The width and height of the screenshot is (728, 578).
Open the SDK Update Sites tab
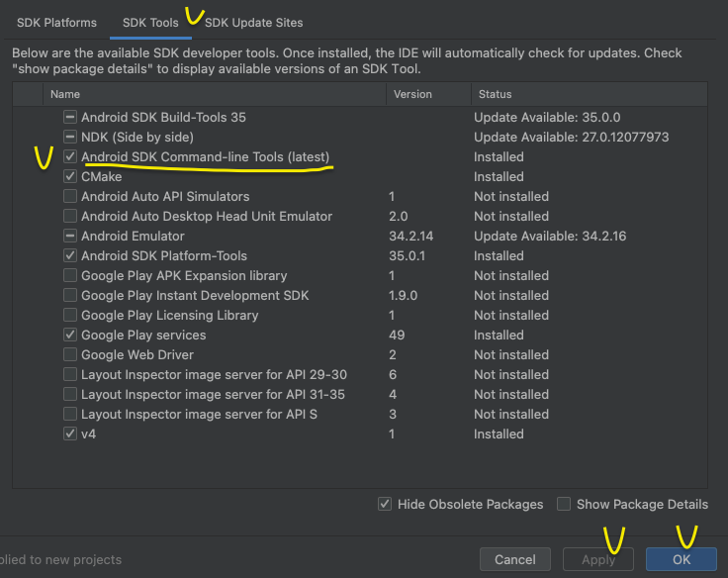(x=253, y=22)
